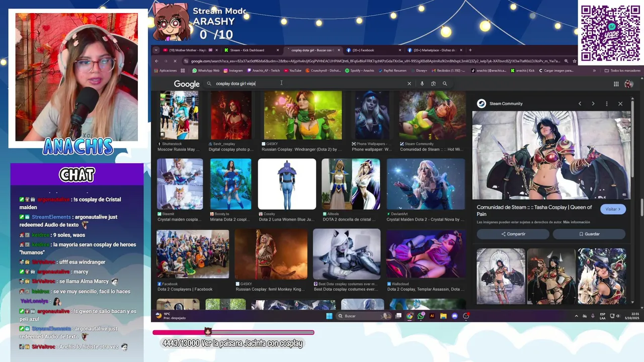
Task: Open Best Dota cosplay costumes thumbnail
Action: (x=347, y=254)
